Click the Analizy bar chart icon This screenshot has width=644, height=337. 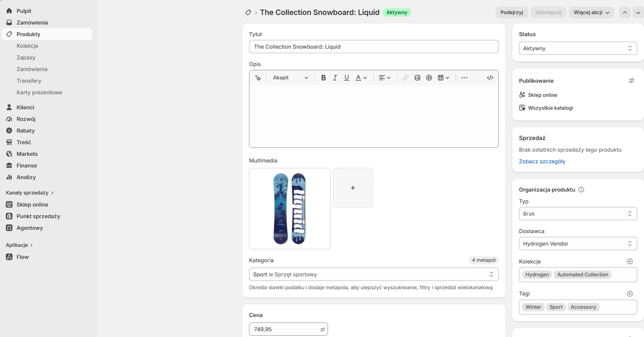9,177
